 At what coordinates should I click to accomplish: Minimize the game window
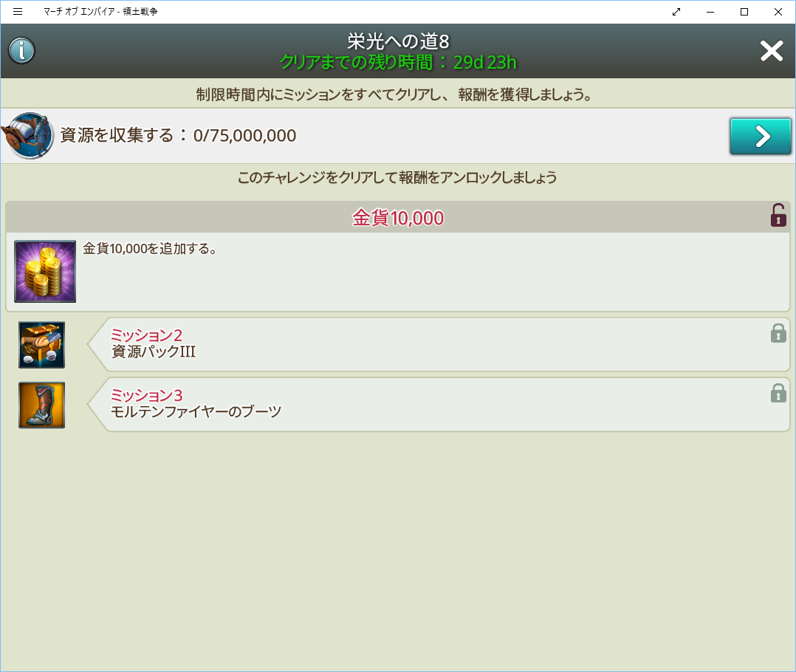pos(710,12)
